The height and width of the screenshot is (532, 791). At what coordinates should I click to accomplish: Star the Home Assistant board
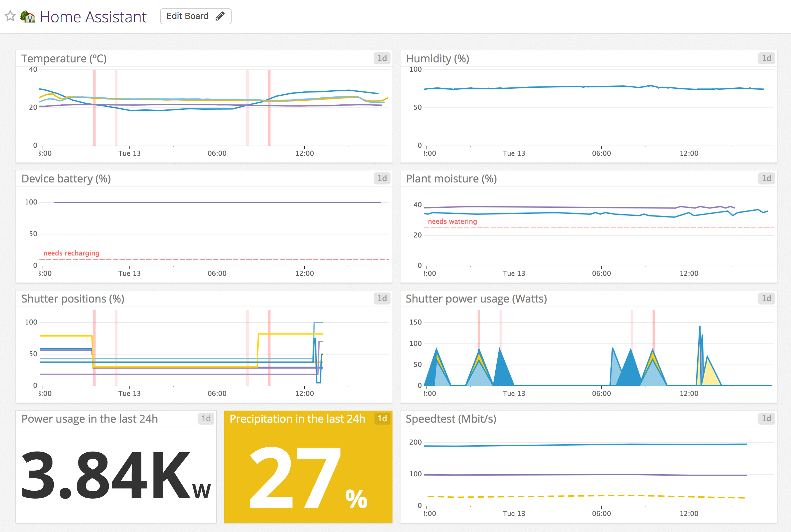pyautogui.click(x=10, y=16)
